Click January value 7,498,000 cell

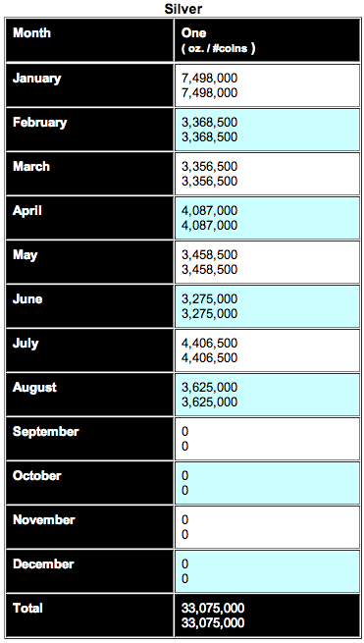[267, 85]
